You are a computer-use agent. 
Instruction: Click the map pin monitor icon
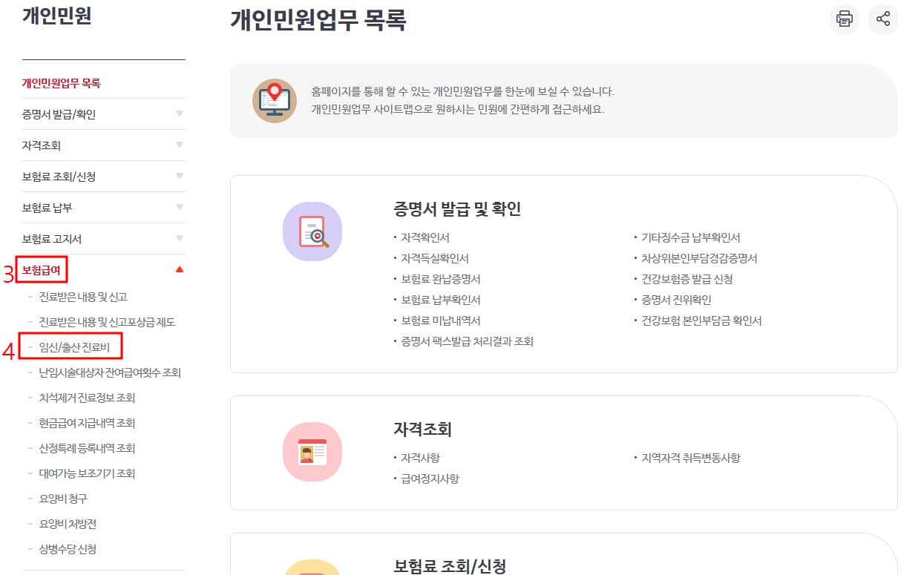coord(274,101)
